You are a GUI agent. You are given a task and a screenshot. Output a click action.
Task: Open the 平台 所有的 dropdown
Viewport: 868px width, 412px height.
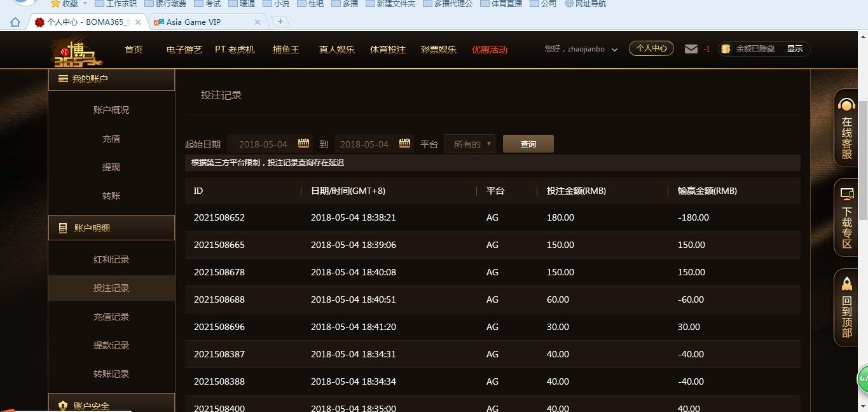pyautogui.click(x=470, y=144)
